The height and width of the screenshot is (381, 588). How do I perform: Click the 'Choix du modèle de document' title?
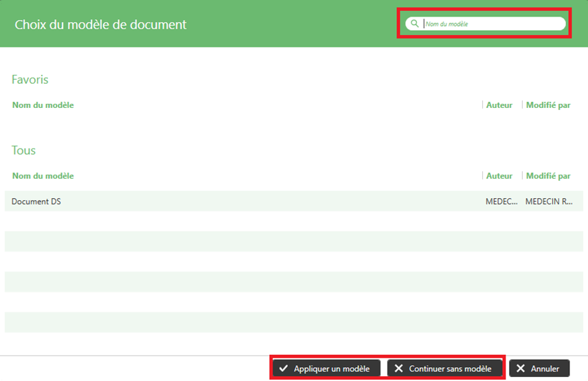point(101,24)
